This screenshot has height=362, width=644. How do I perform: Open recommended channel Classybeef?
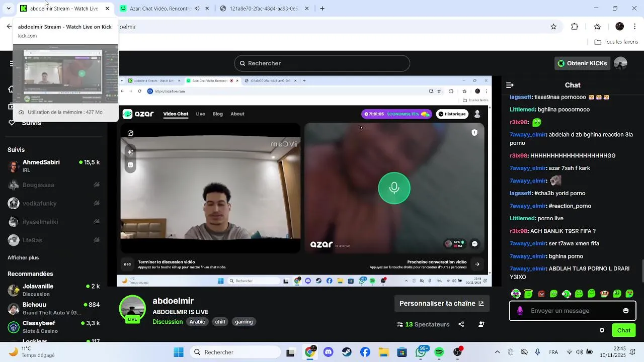coord(54,327)
